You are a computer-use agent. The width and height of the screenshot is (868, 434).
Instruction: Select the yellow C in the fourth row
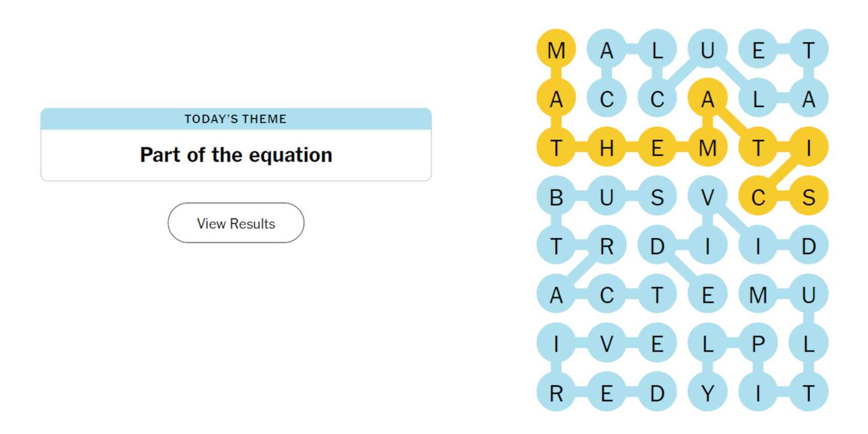click(758, 196)
